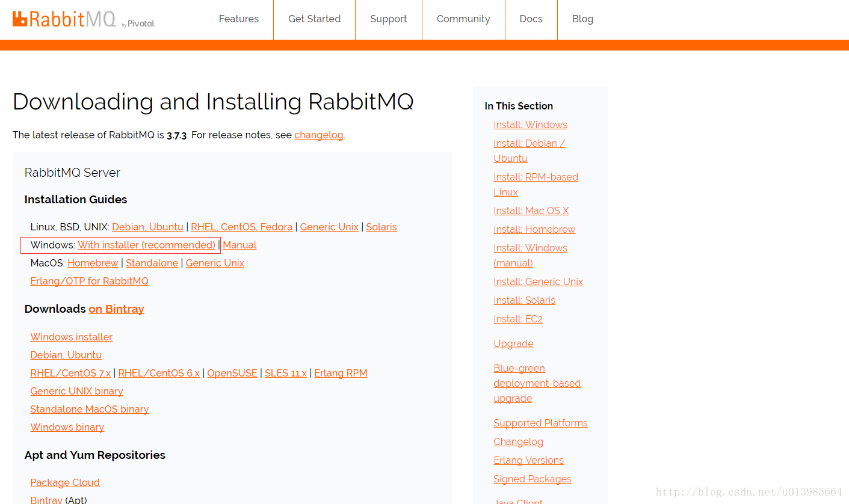Open Install: Windows (manual) sidebar link
The width and height of the screenshot is (849, 504).
pos(530,255)
